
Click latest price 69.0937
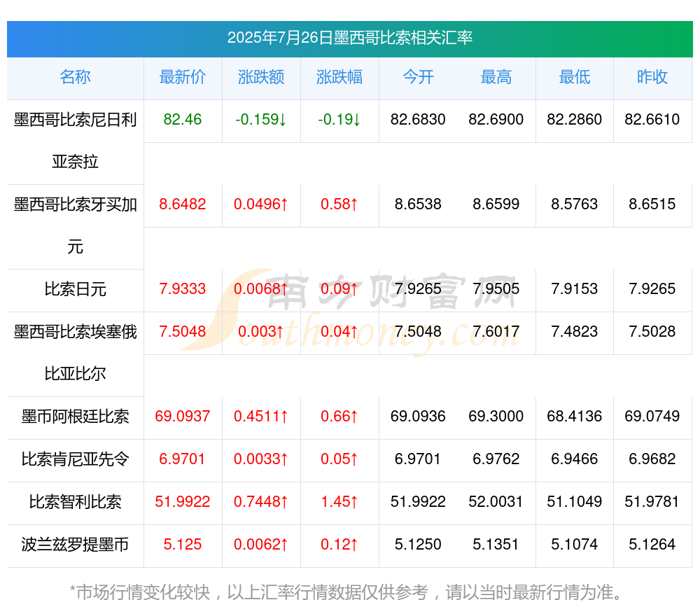coord(183,416)
